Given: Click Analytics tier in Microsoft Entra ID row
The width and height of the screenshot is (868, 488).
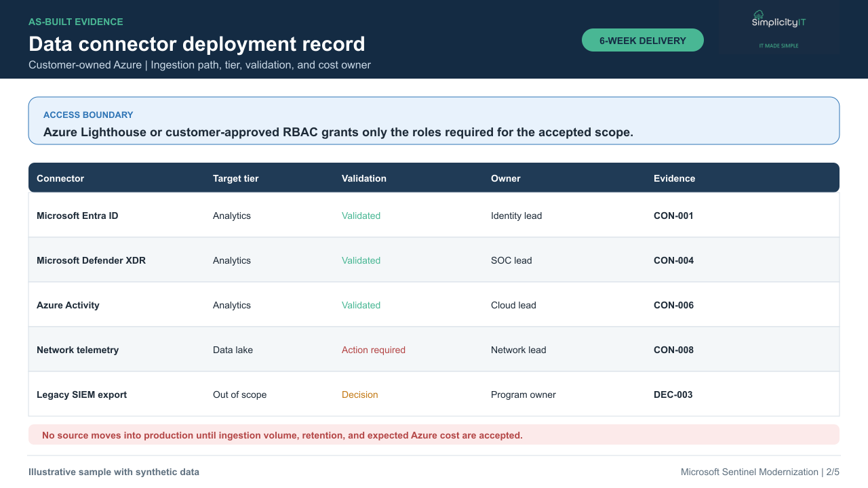Looking at the screenshot, I should pyautogui.click(x=232, y=216).
